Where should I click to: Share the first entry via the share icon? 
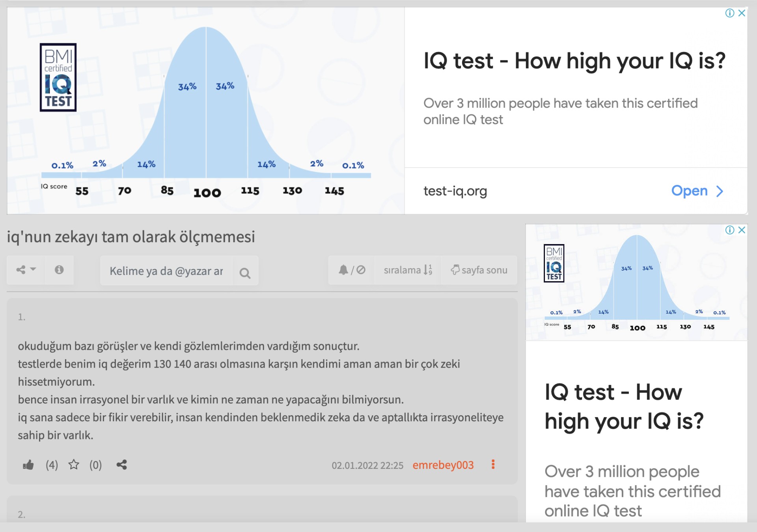121,465
